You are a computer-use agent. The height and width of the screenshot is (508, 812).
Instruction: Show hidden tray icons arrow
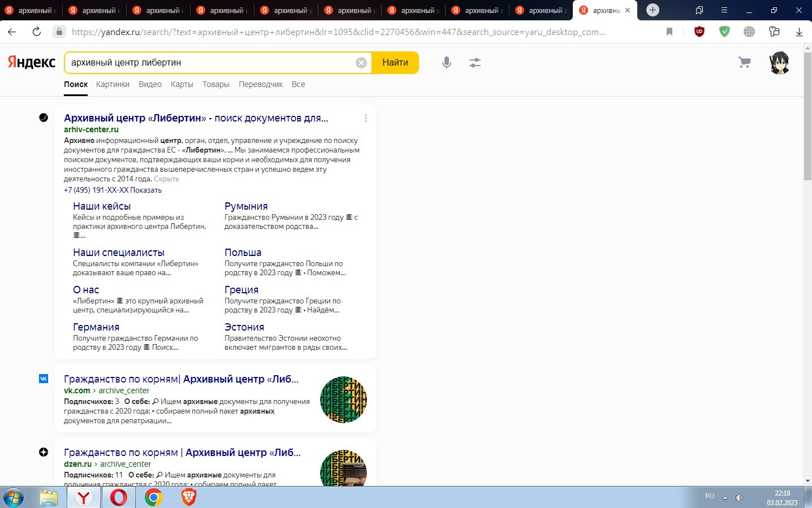[725, 498]
